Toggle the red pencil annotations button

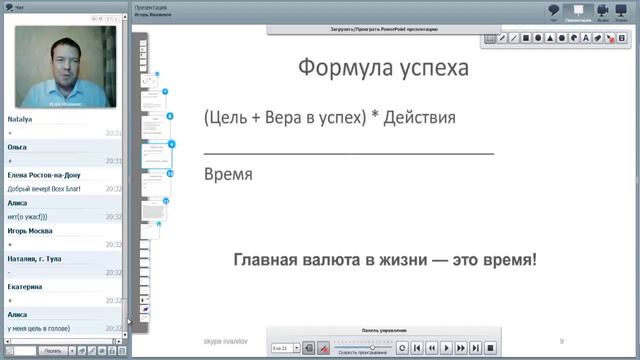pos(324,348)
